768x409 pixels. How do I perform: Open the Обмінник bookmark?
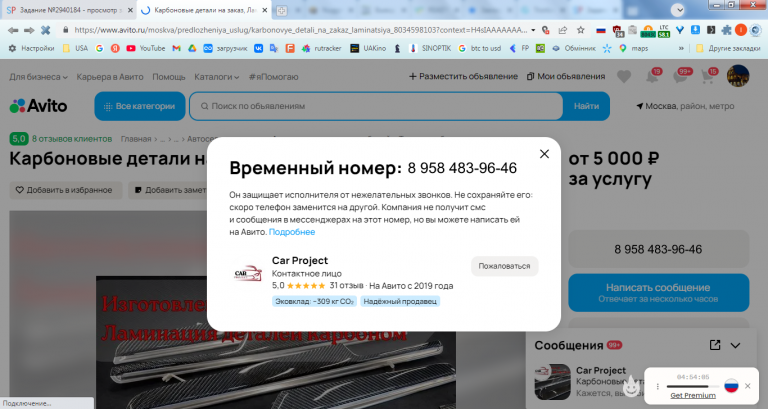pos(574,48)
